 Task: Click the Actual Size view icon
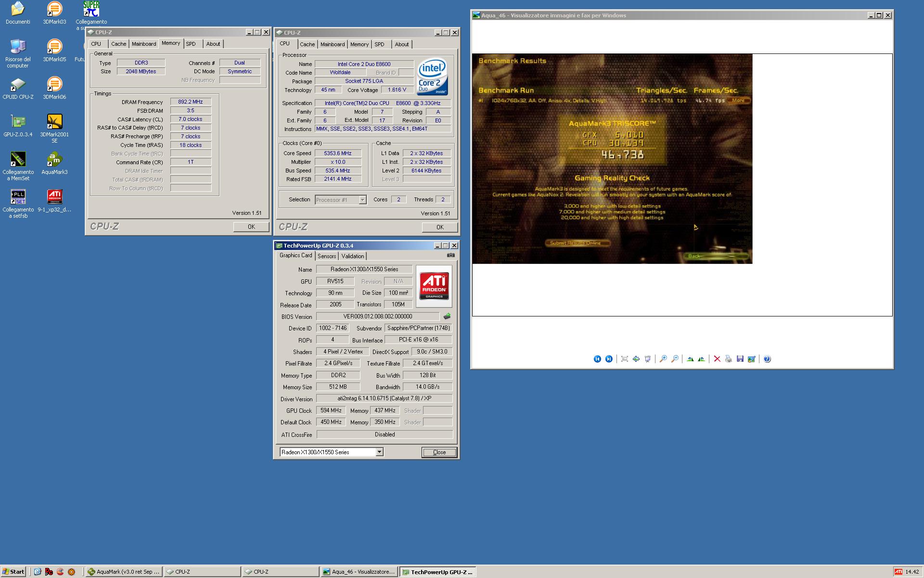pyautogui.click(x=636, y=359)
